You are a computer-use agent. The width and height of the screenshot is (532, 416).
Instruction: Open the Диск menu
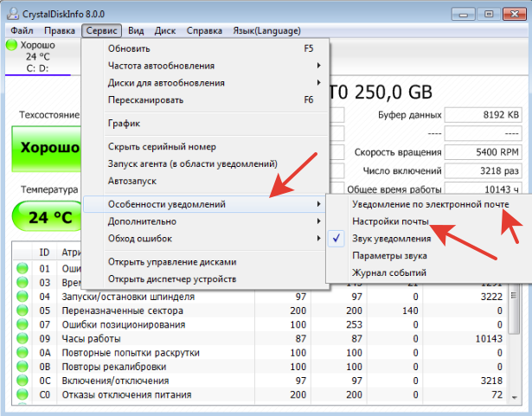coord(165,30)
